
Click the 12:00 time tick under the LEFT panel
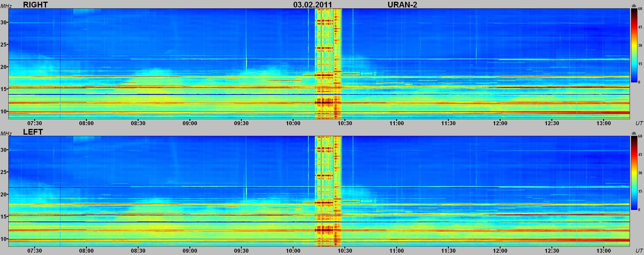coord(500,251)
